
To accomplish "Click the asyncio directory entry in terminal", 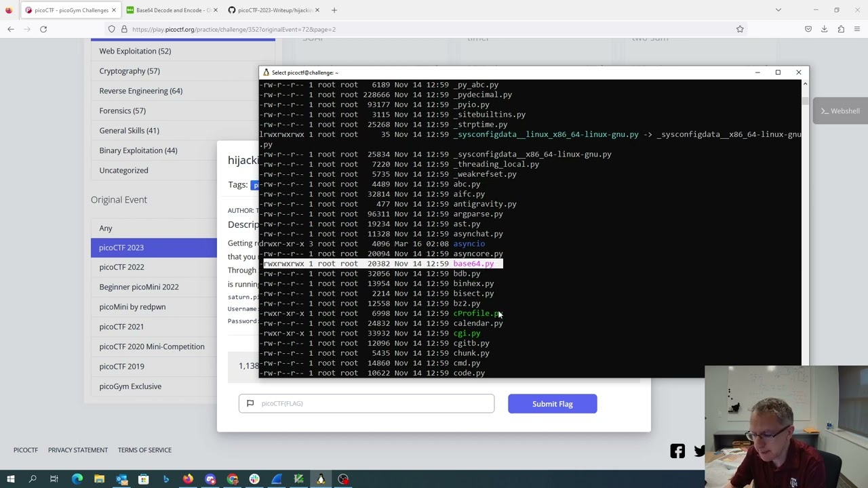I will 469,244.
